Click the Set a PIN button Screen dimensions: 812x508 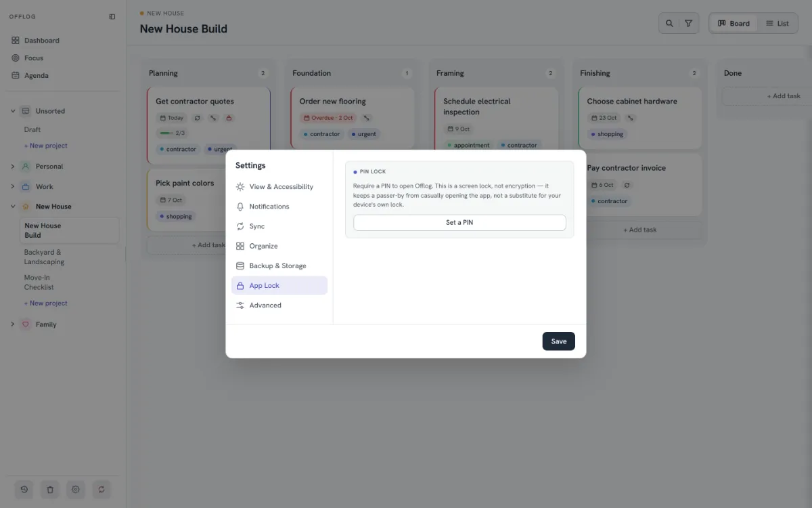click(x=459, y=223)
